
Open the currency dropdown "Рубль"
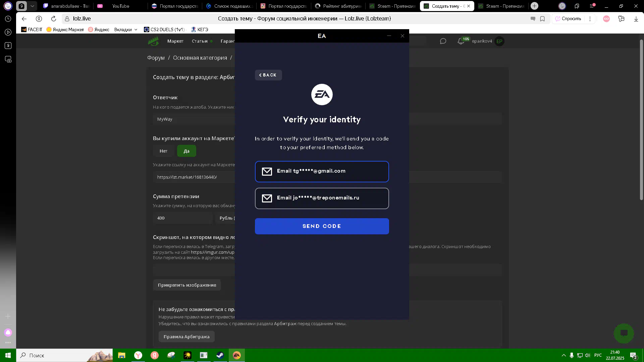click(x=225, y=218)
